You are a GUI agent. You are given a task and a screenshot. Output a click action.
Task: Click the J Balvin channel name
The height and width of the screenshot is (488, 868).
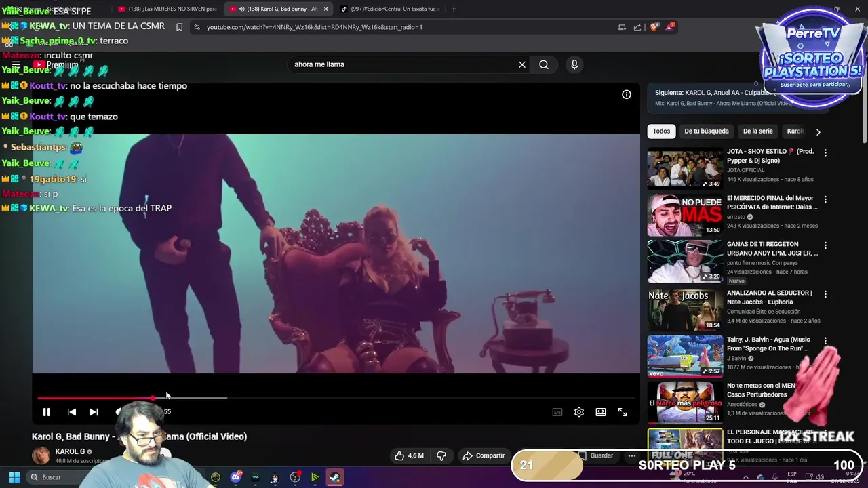(x=736, y=358)
